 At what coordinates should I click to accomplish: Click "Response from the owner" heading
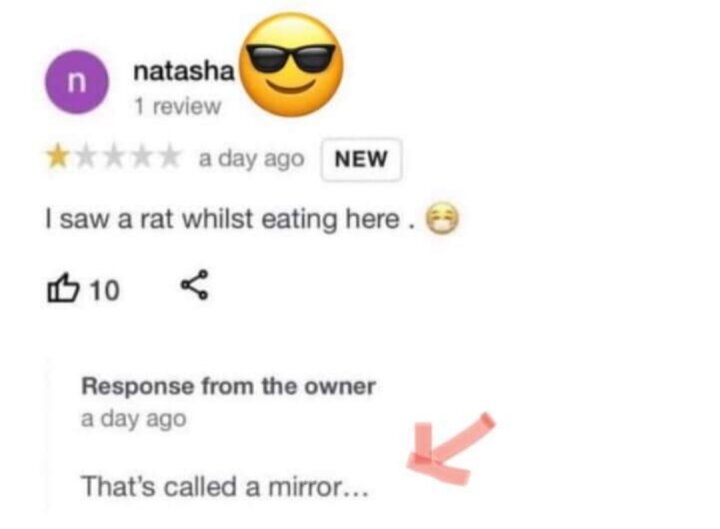coord(228,386)
